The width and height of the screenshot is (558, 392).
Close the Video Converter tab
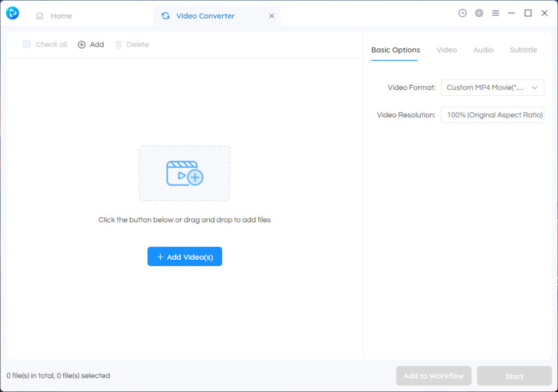271,16
